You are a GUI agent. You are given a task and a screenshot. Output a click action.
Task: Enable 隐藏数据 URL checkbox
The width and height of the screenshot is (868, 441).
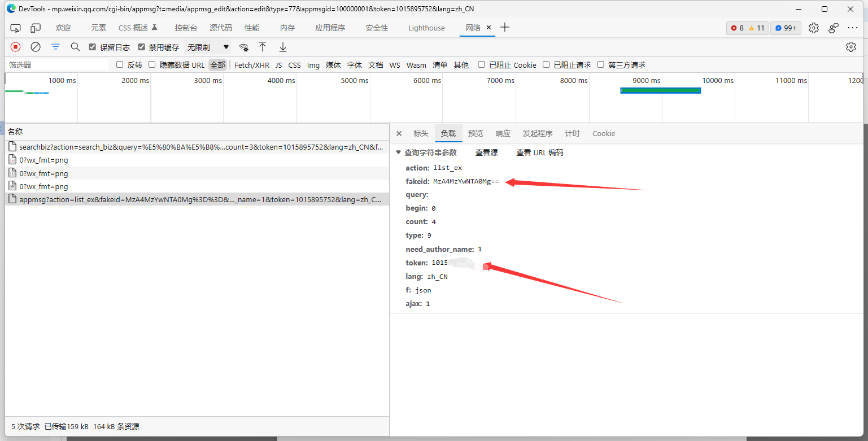pos(152,65)
